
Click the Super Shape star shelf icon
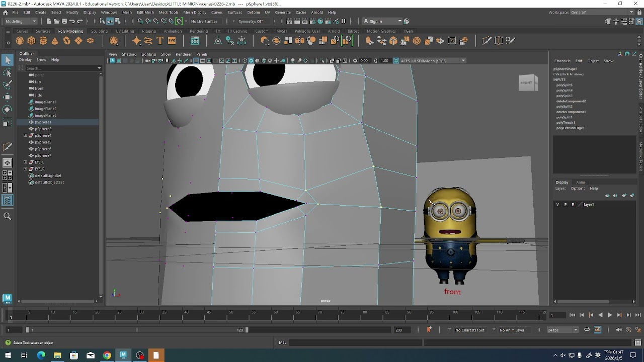click(x=136, y=41)
